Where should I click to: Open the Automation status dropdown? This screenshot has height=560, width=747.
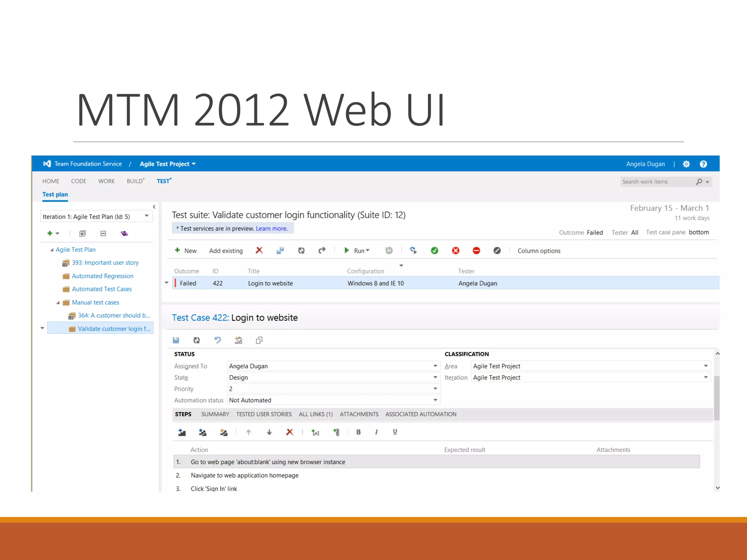[x=435, y=400]
